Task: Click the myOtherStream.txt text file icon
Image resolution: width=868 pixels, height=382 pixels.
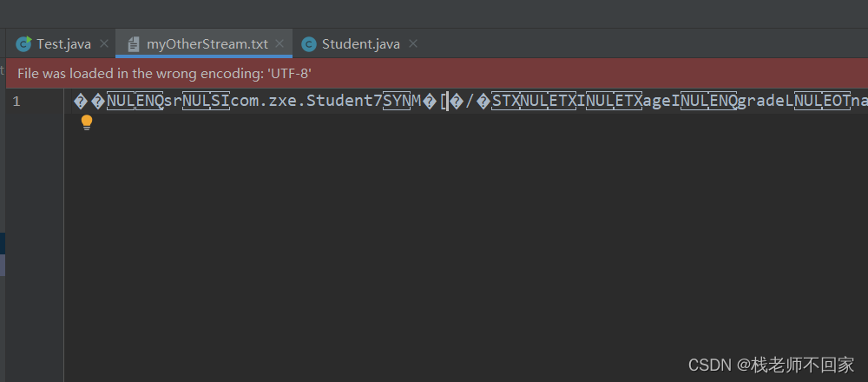Action: 134,44
